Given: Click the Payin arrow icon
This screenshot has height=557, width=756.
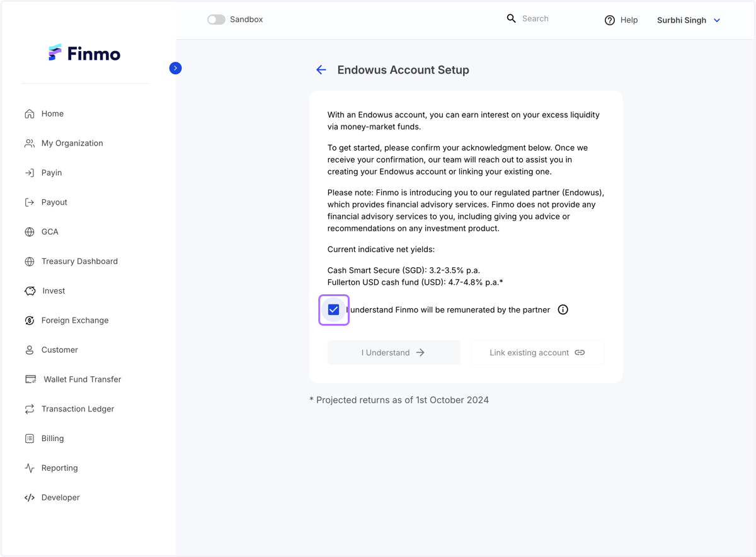Looking at the screenshot, I should (x=30, y=173).
